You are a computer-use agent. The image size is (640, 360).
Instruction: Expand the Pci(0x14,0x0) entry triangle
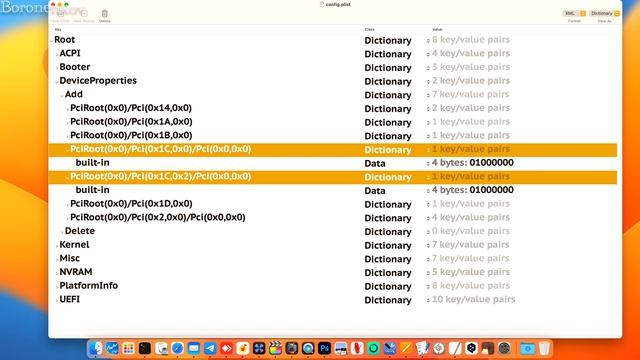(x=67, y=109)
